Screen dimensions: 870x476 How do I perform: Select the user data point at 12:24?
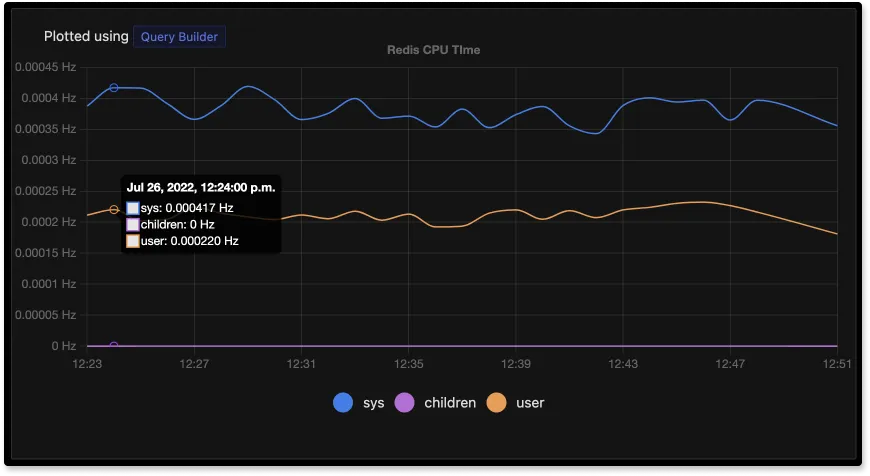tap(114, 210)
